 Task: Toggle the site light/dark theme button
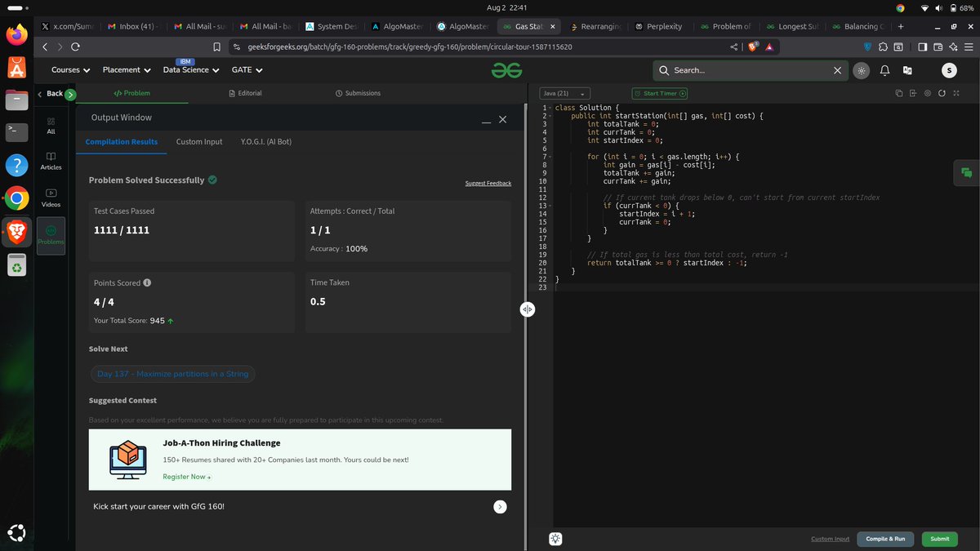861,70
